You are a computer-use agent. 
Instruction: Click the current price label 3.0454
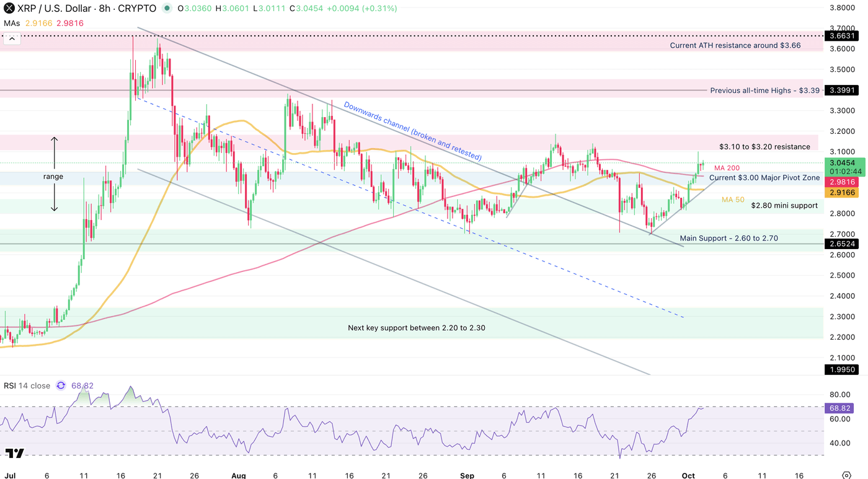click(841, 162)
